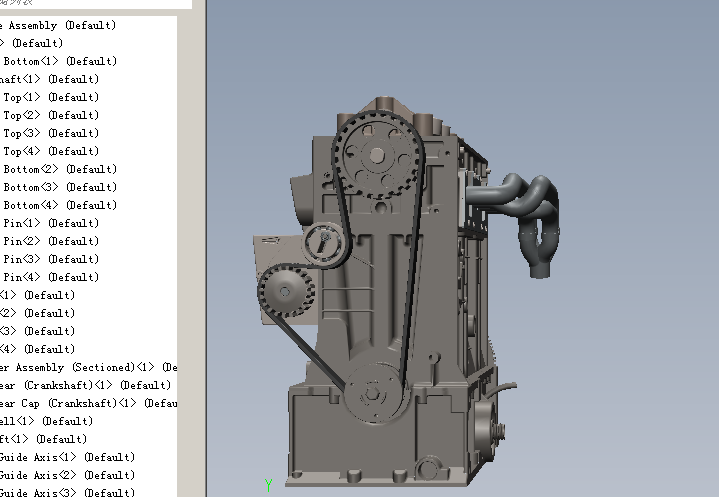
Task: Select the "Top<1> (Default)" tree row
Action: click(x=50, y=97)
